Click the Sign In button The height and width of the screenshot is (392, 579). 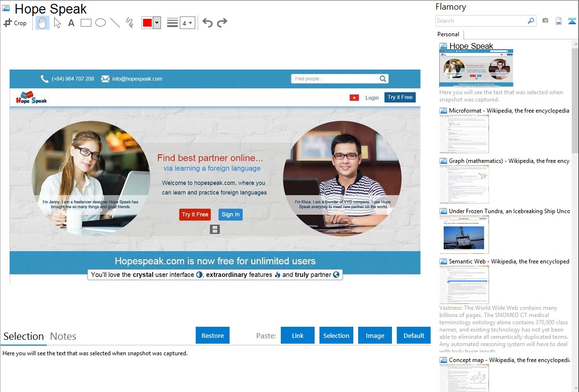coord(231,214)
